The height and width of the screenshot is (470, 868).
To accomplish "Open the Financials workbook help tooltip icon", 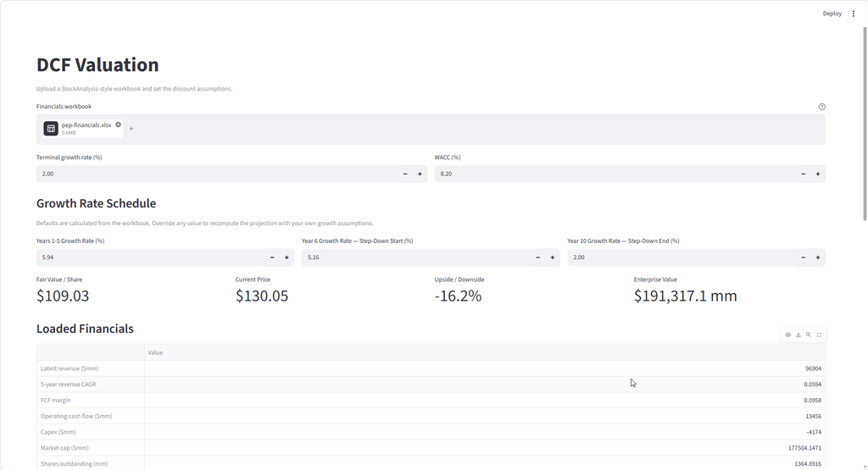I will coord(821,107).
